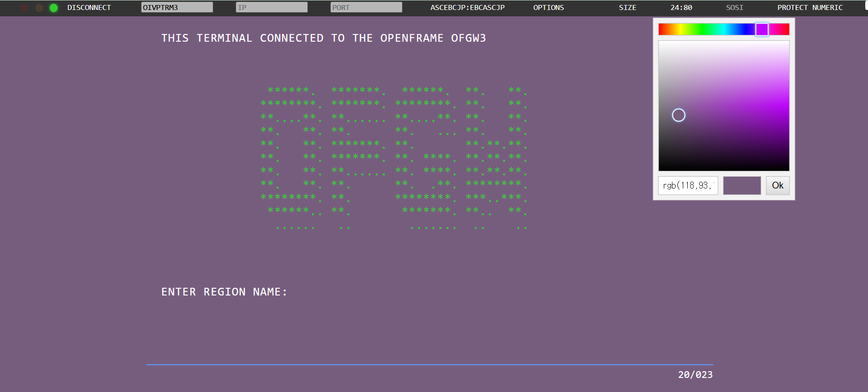This screenshot has width=868, height=392.
Task: Open the 24:80 screen size selector
Action: coord(681,8)
